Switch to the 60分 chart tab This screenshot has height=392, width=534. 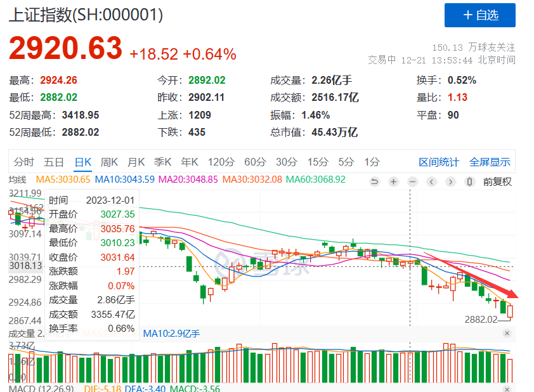[255, 162]
